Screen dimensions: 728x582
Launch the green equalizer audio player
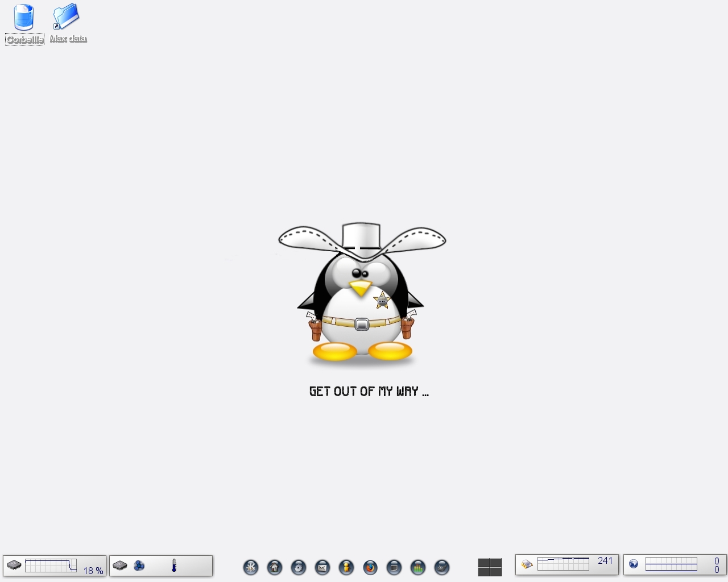418,567
